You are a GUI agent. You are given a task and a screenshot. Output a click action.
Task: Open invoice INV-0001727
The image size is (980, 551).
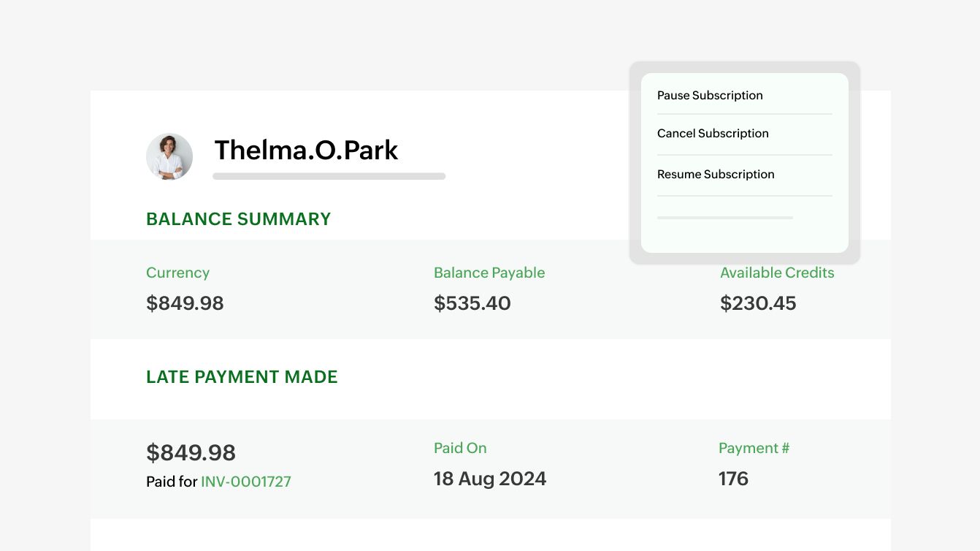pos(245,482)
